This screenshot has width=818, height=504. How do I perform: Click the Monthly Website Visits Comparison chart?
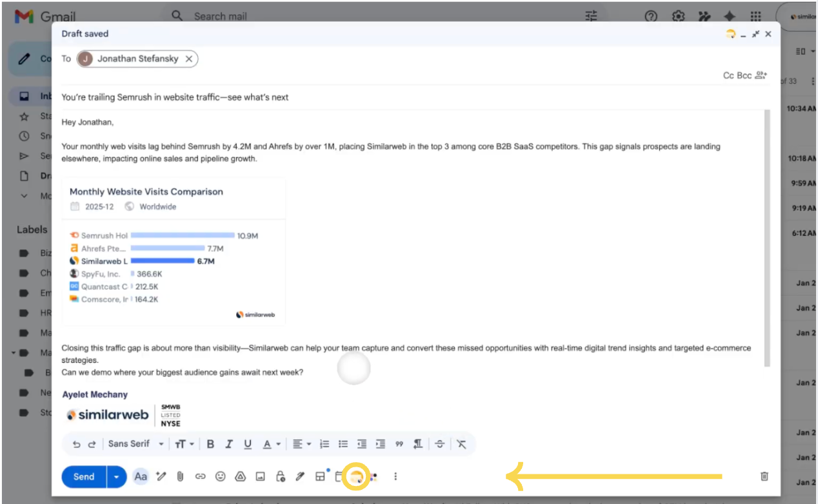(174, 251)
